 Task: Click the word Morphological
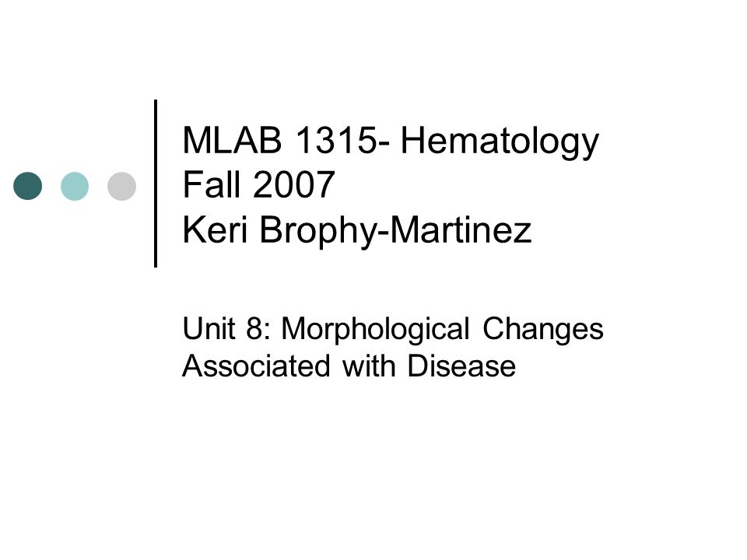pyautogui.click(x=375, y=330)
